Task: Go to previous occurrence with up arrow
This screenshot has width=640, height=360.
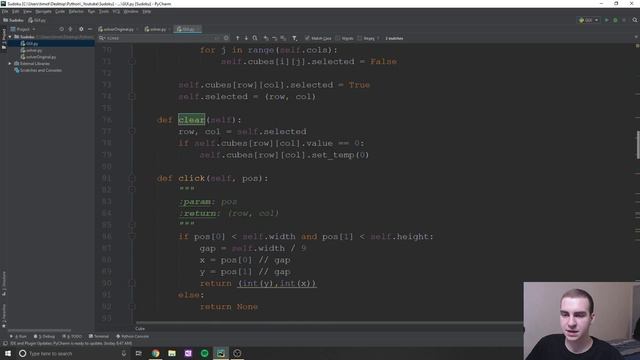Action: pos(237,38)
